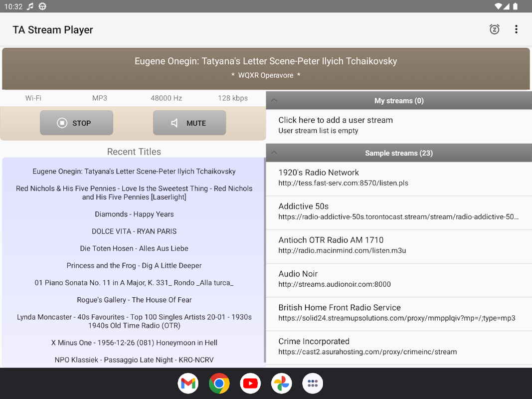Open Google Photos from the dock

(x=282, y=384)
